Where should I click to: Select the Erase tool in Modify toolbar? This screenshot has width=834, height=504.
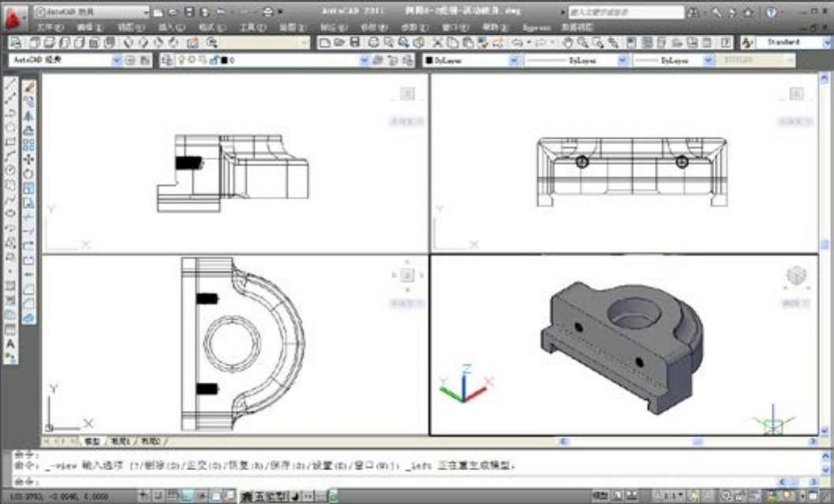[28, 88]
